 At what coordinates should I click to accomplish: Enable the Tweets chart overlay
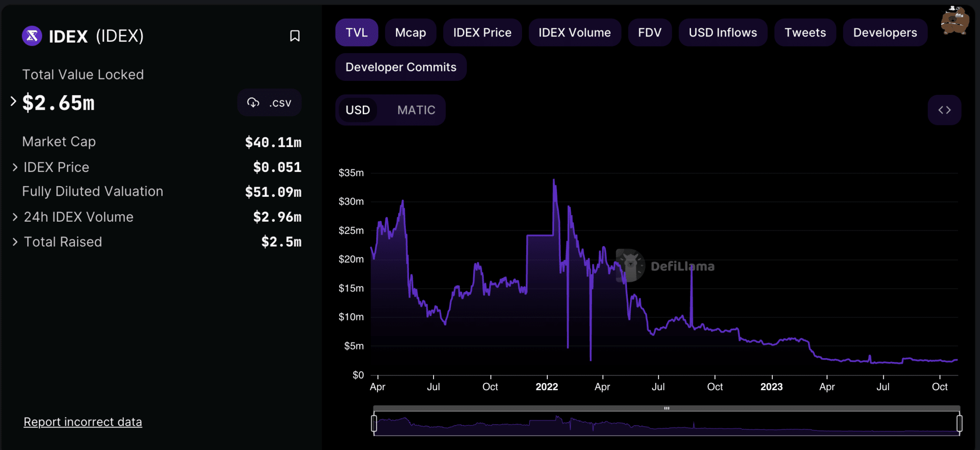tap(805, 32)
